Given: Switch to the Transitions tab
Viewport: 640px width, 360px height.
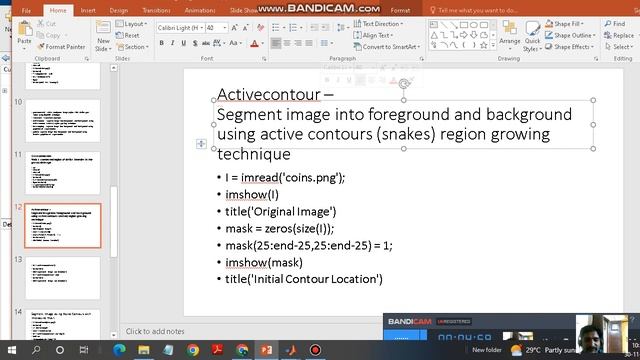Looking at the screenshot, I should point(156,11).
